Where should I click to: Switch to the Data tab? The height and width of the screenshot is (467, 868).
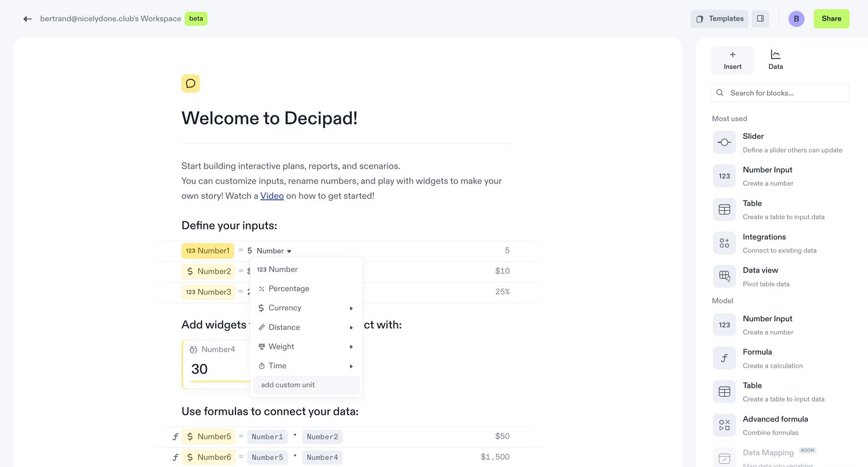(776, 60)
